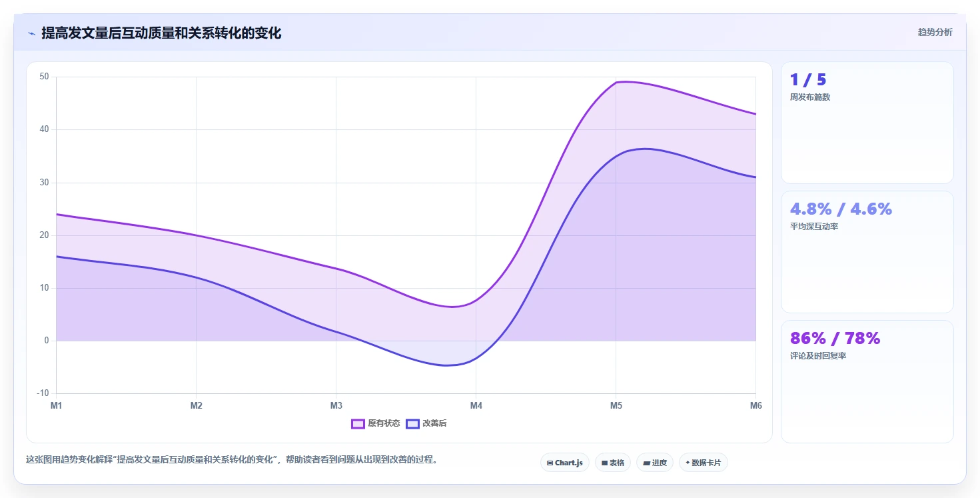Click the 30 y-axis value
980x498 pixels.
click(x=44, y=182)
